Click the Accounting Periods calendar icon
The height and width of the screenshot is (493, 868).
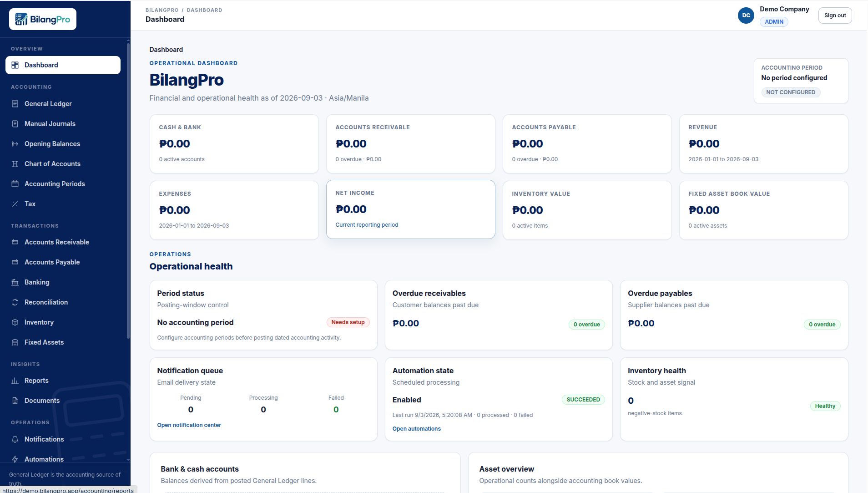pyautogui.click(x=15, y=184)
